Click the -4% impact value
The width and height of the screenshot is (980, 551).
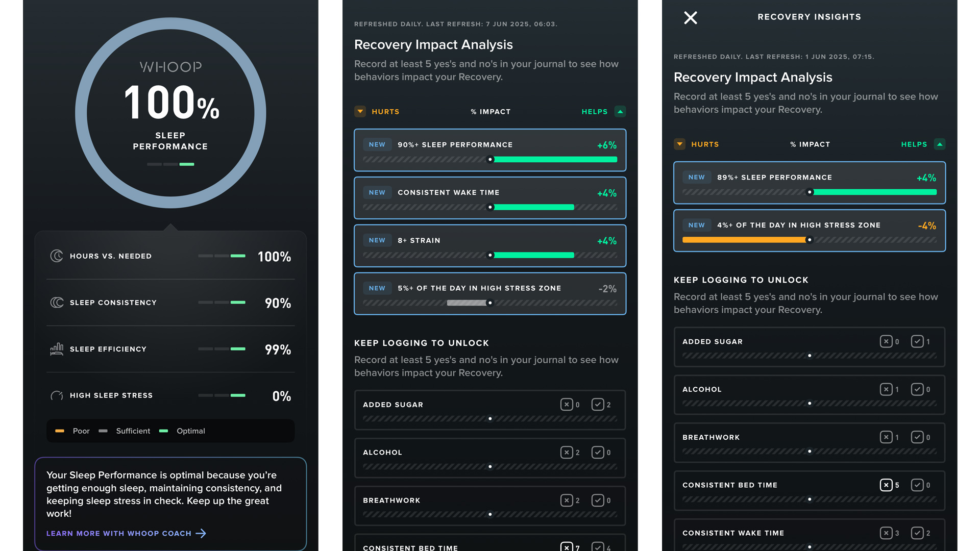927,226
